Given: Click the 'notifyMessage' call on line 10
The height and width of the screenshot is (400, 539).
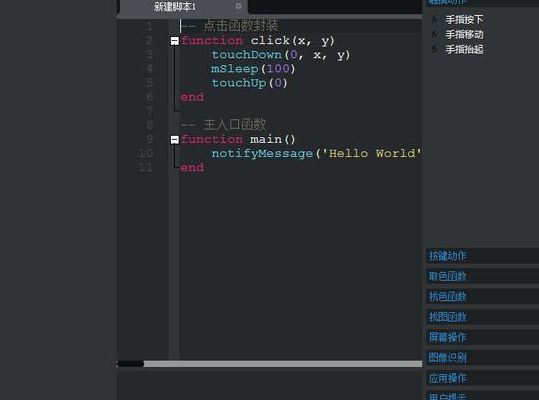Looking at the screenshot, I should tap(262, 154).
